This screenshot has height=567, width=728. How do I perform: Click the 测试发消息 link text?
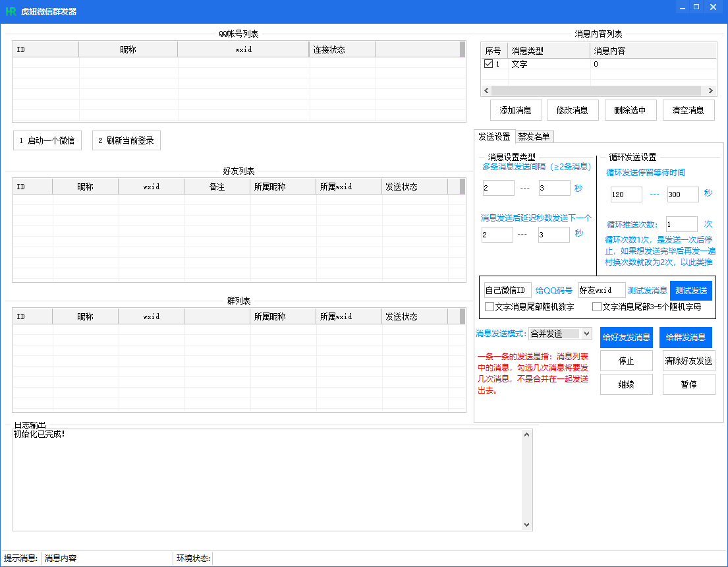[x=647, y=291]
